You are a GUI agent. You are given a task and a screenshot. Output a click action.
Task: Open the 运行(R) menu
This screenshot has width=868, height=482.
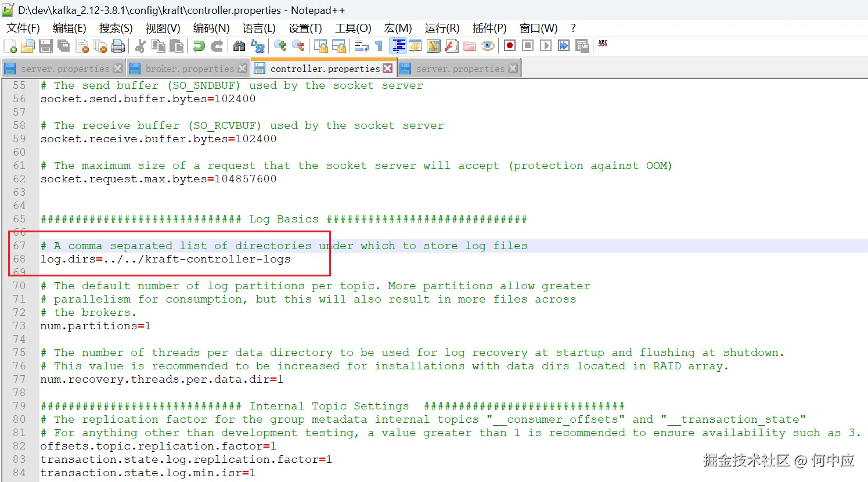click(442, 28)
